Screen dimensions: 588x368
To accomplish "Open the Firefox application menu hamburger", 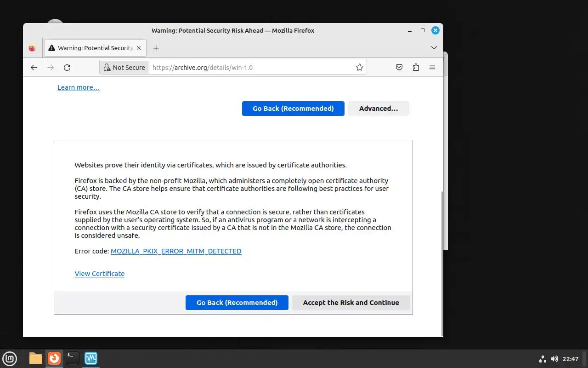I will (432, 68).
